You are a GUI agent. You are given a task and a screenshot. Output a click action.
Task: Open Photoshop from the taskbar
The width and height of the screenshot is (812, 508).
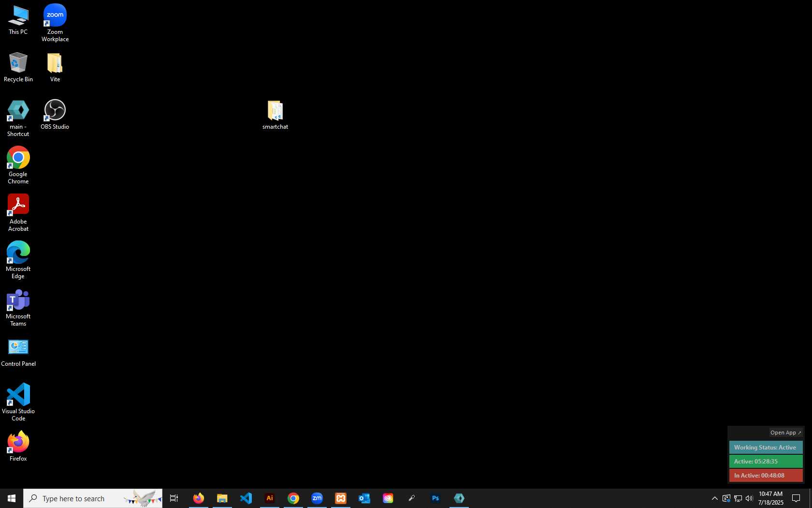pyautogui.click(x=435, y=498)
